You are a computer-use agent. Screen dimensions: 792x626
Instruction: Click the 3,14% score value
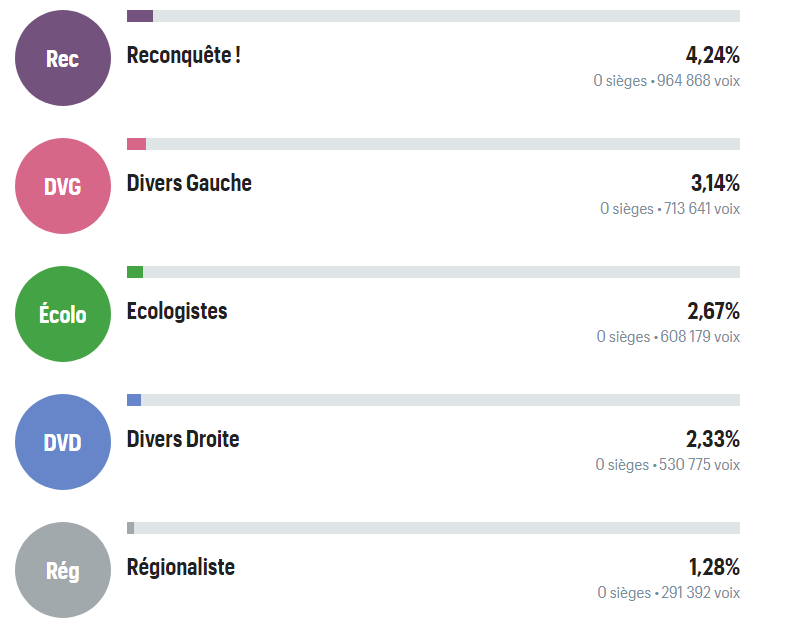[715, 183]
